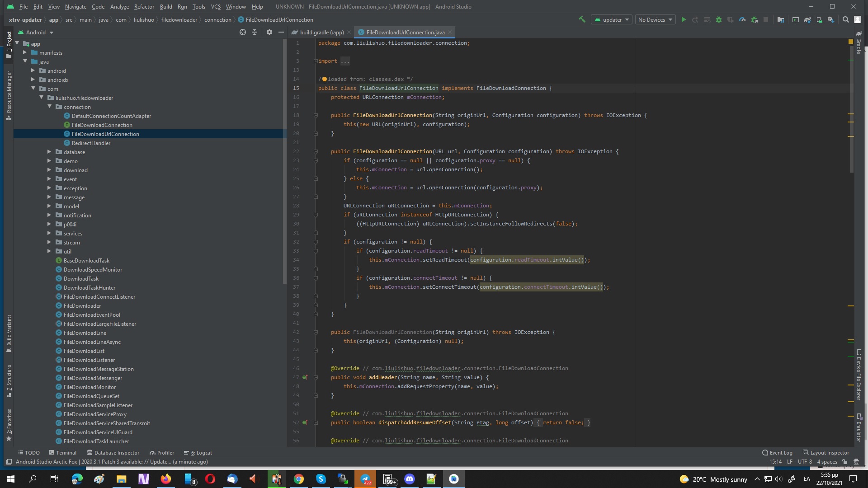Click the select opened file target icon
868x488 pixels.
[x=243, y=32]
